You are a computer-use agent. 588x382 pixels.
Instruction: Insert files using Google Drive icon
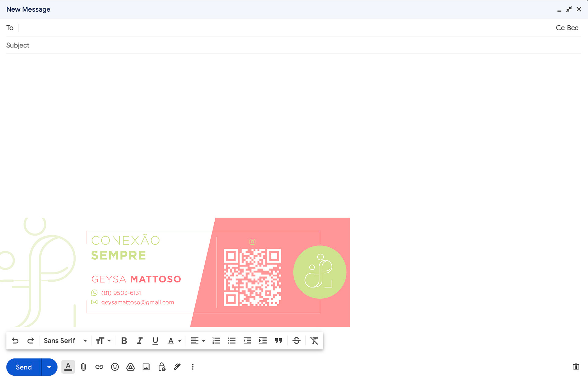coord(130,367)
